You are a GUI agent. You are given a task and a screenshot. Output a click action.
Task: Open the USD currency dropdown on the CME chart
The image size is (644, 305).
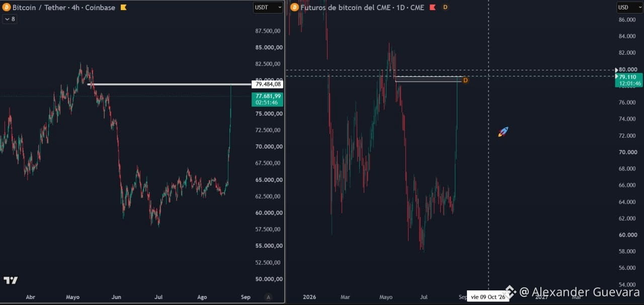point(629,8)
